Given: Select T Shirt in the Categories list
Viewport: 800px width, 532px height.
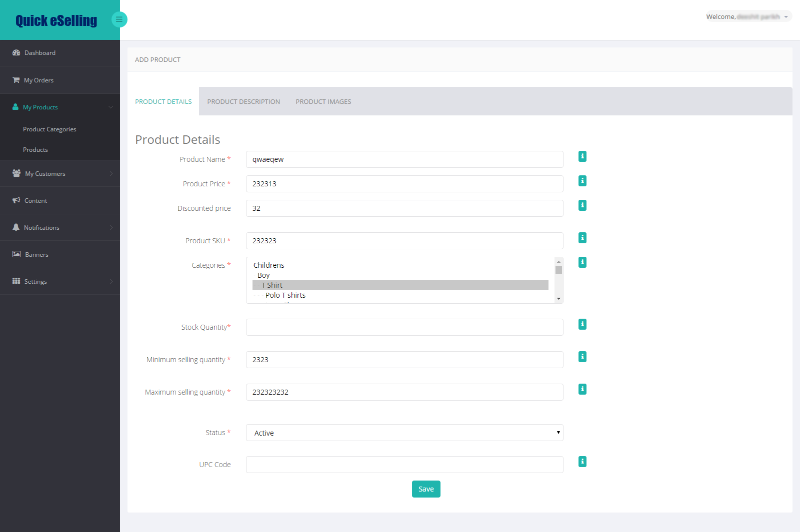Looking at the screenshot, I should [x=400, y=285].
